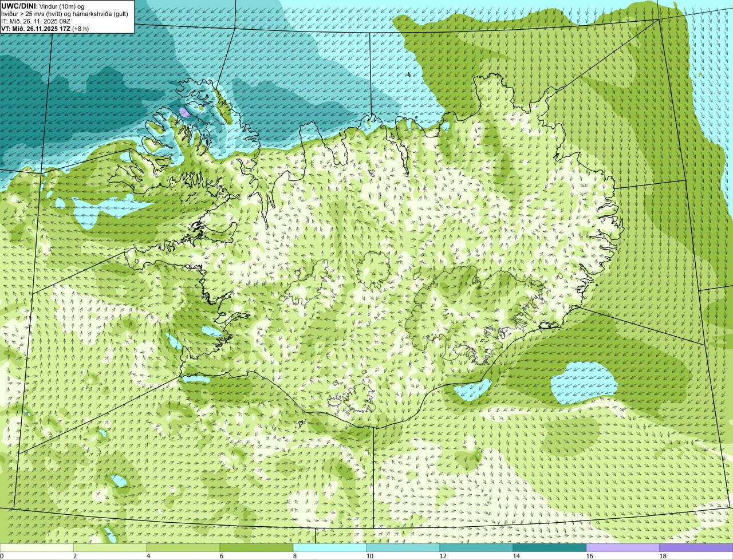
Task: Click the '10' label on the wind scale
Action: click(370, 556)
